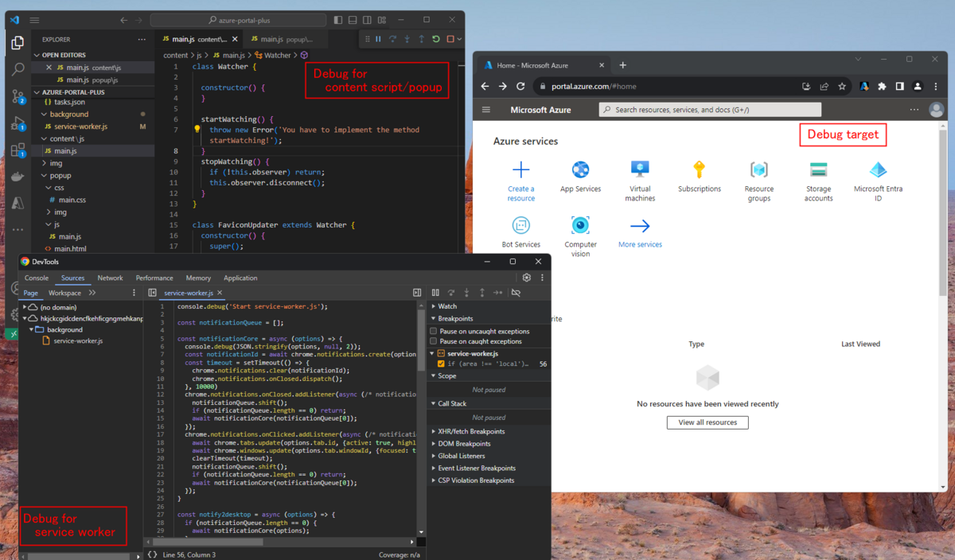
Task: Open Microsoft Entra ID in Azure portal
Action: (878, 181)
